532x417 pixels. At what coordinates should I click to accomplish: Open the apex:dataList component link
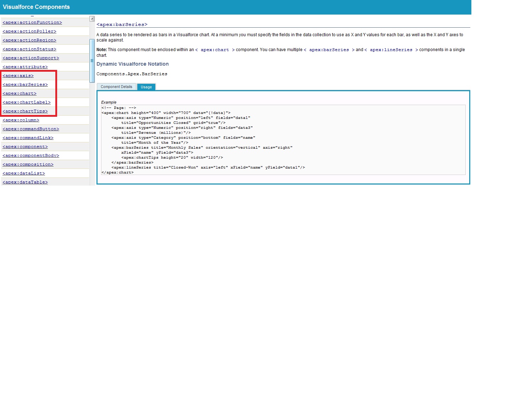(24, 173)
